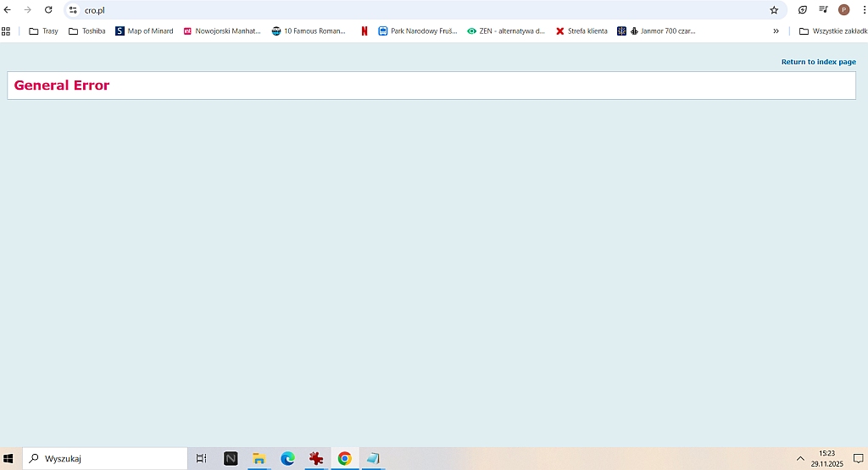Open the Map of Minard bookmark
The image size is (868, 470).
click(x=144, y=31)
